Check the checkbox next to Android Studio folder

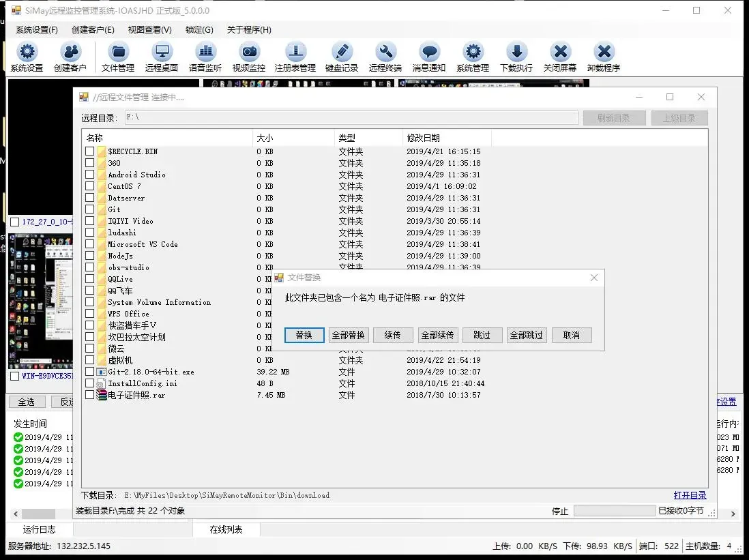(89, 175)
